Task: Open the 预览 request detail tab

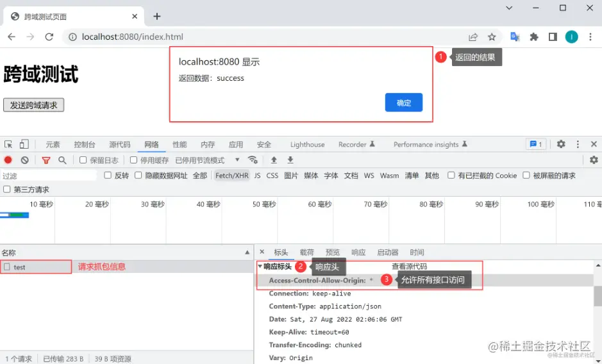Action: tap(333, 252)
